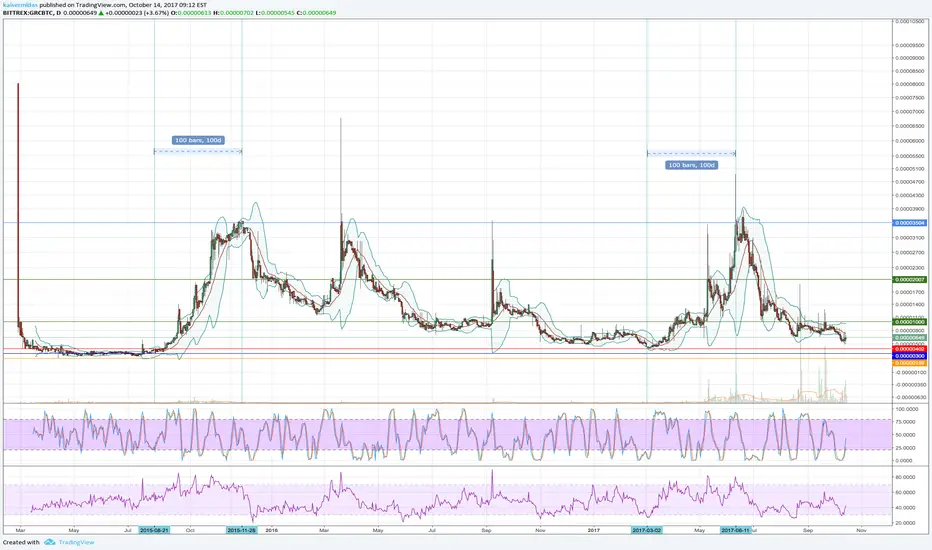Click the low value 0.00000545 in the header
Image resolution: width=932 pixels, height=550 pixels.
coord(277,12)
